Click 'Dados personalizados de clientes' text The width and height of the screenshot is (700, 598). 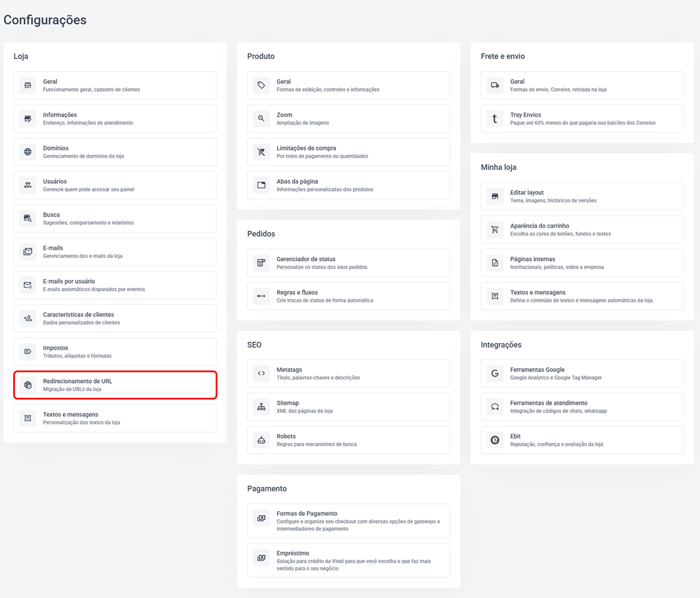[x=81, y=323]
